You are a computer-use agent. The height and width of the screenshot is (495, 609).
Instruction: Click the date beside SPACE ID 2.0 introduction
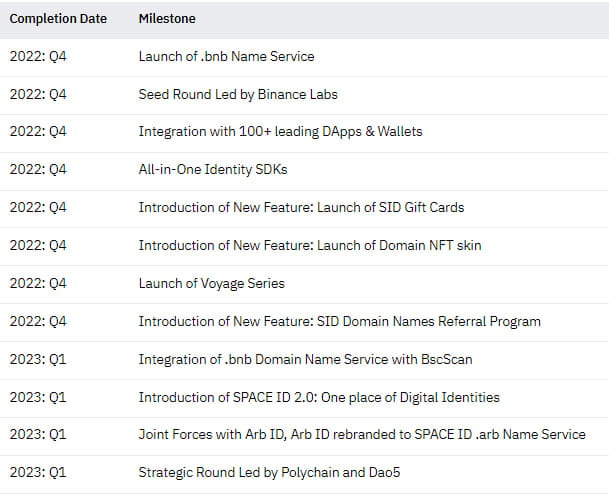point(38,397)
